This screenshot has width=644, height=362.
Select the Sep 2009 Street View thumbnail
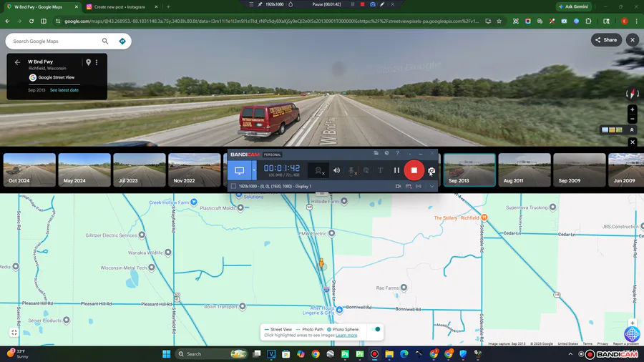pyautogui.click(x=580, y=170)
